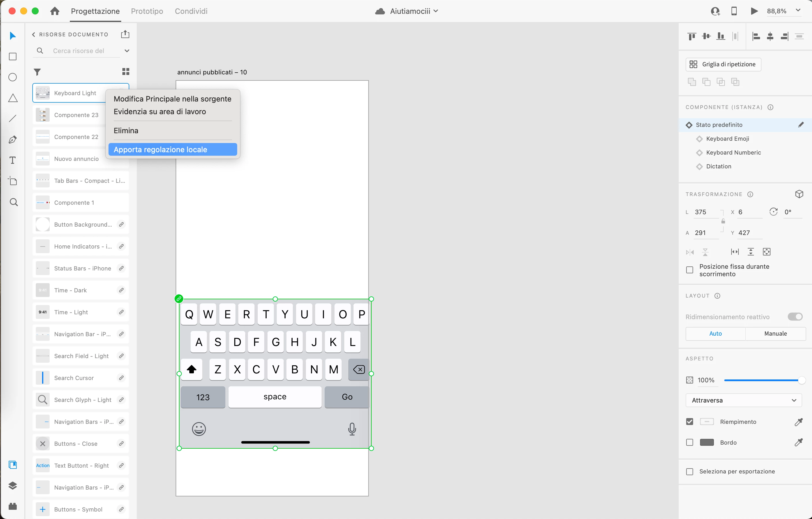Expand the search resources dropdown arrow
812x519 pixels.
click(127, 51)
